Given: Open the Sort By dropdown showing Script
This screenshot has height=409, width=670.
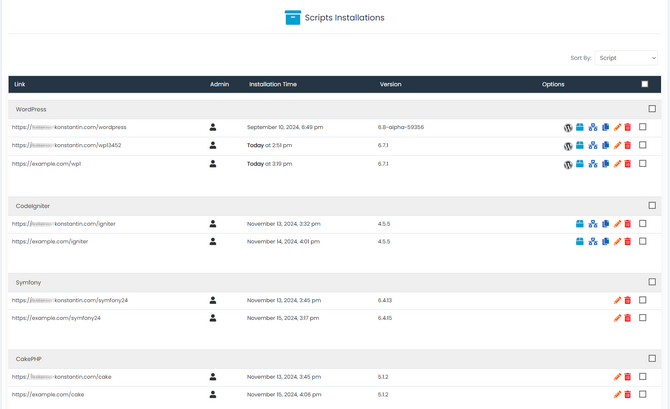Looking at the screenshot, I should pos(625,58).
